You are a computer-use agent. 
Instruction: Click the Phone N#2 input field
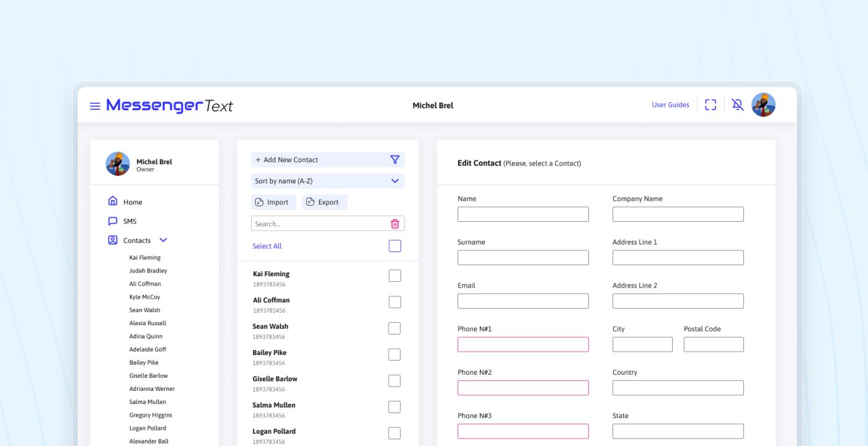[x=523, y=388]
